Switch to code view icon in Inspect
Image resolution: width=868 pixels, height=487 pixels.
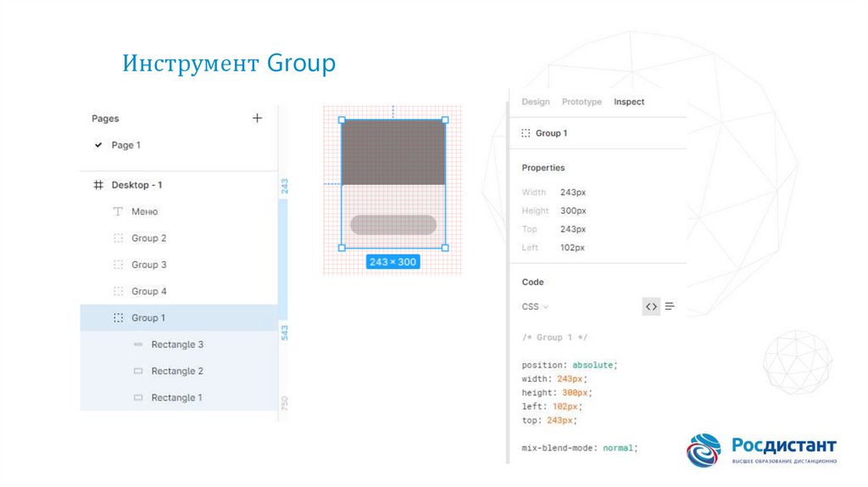pos(650,306)
